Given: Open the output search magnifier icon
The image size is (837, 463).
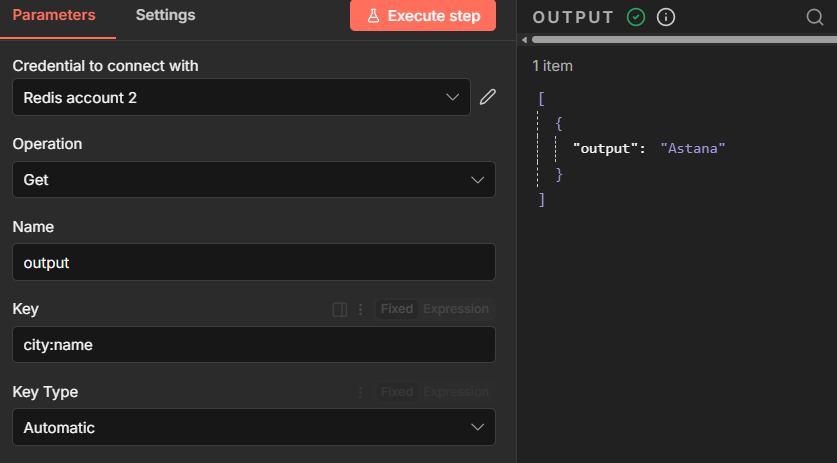Looking at the screenshot, I should [x=815, y=17].
